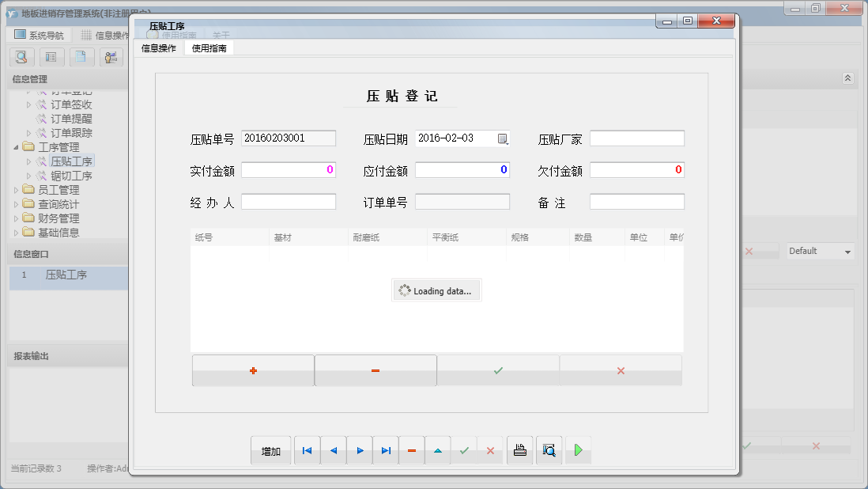Click the green run arrow icon
The image size is (868, 489).
point(578,449)
